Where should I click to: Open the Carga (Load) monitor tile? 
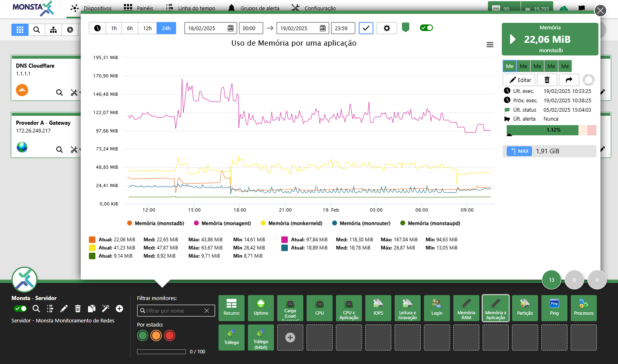click(x=290, y=308)
